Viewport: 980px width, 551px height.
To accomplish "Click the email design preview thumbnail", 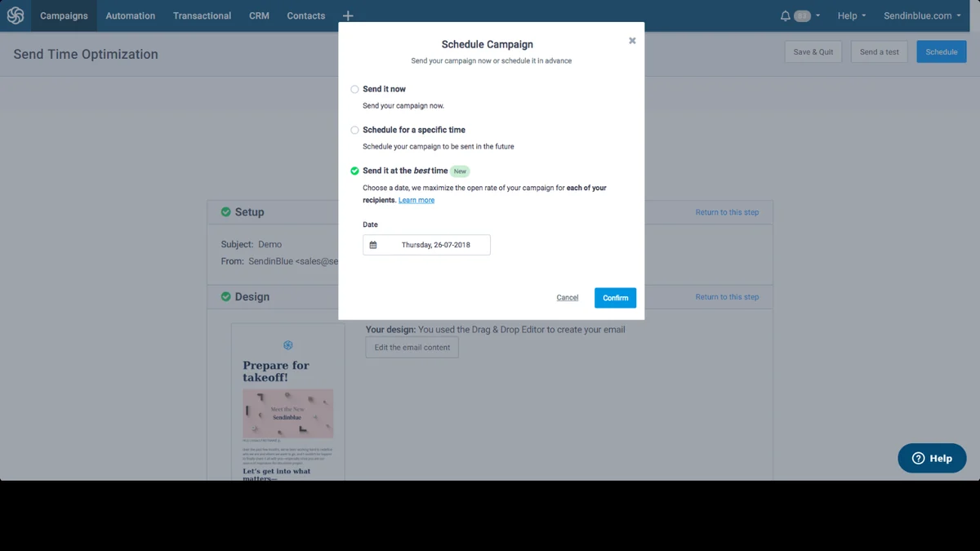I will (287, 400).
